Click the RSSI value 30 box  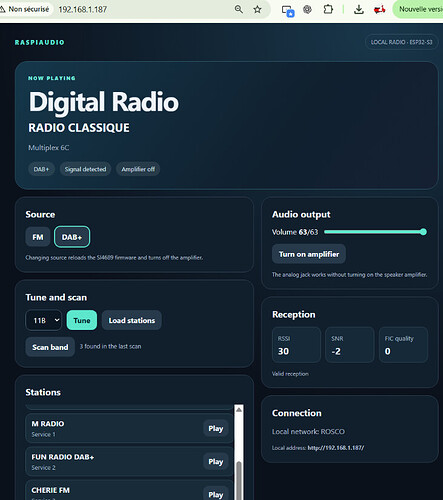(x=296, y=345)
